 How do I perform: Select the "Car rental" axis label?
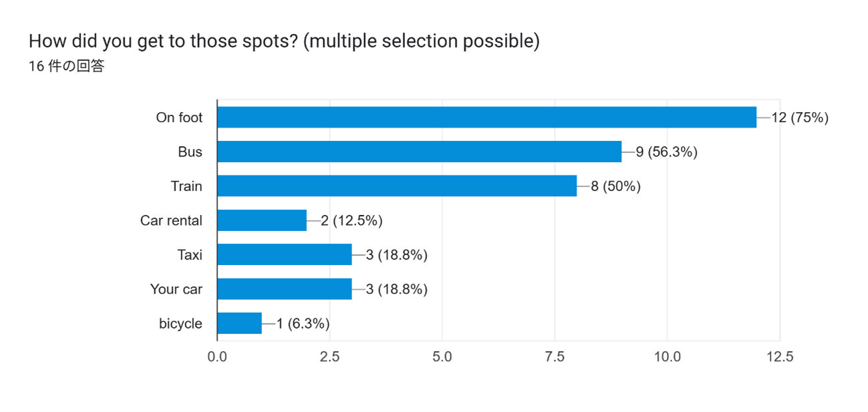[171, 220]
